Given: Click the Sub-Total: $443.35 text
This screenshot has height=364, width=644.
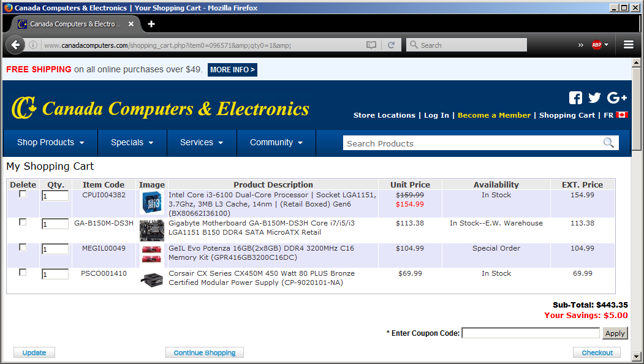Looking at the screenshot, I should [590, 305].
